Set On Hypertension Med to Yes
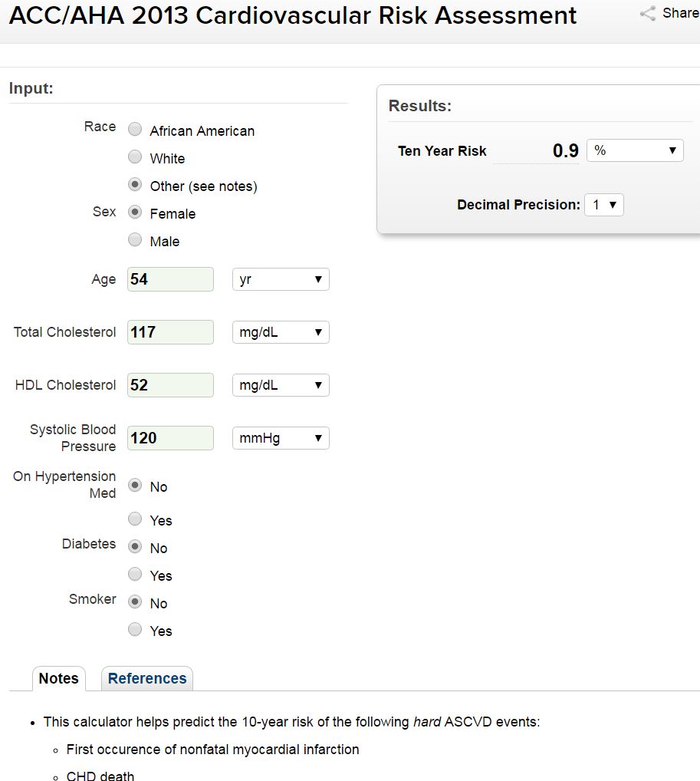This screenshot has height=781, width=700. click(135, 519)
